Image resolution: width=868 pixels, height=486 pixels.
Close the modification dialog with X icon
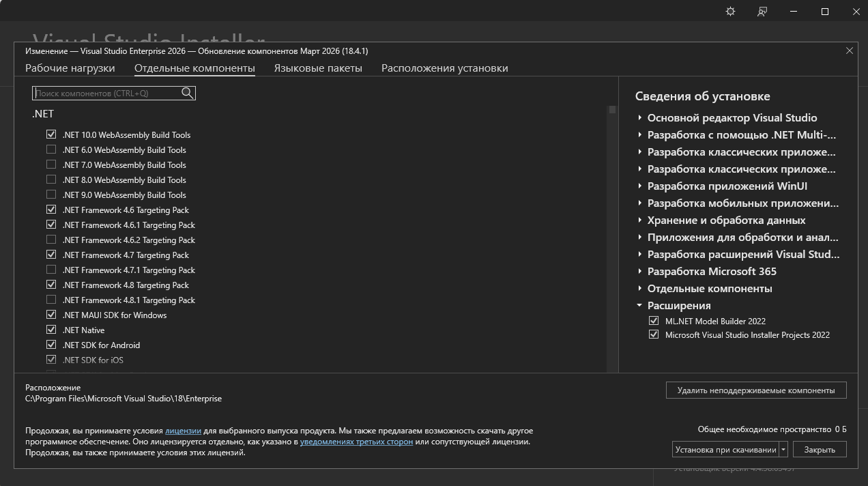850,51
